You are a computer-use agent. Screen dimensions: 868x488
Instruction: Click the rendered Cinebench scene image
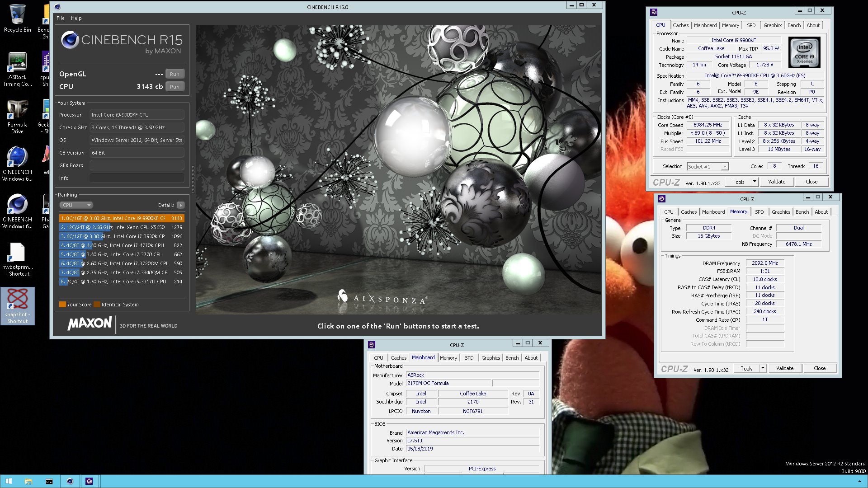pos(398,169)
